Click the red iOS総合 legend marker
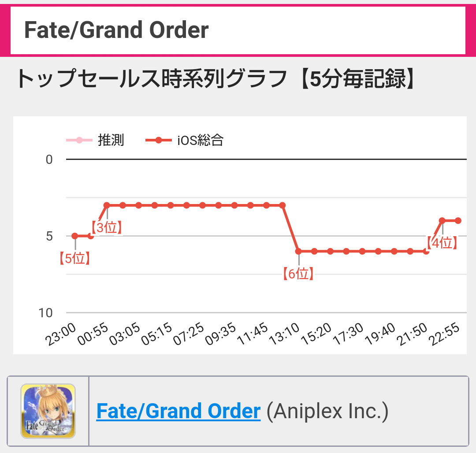 coord(159,140)
